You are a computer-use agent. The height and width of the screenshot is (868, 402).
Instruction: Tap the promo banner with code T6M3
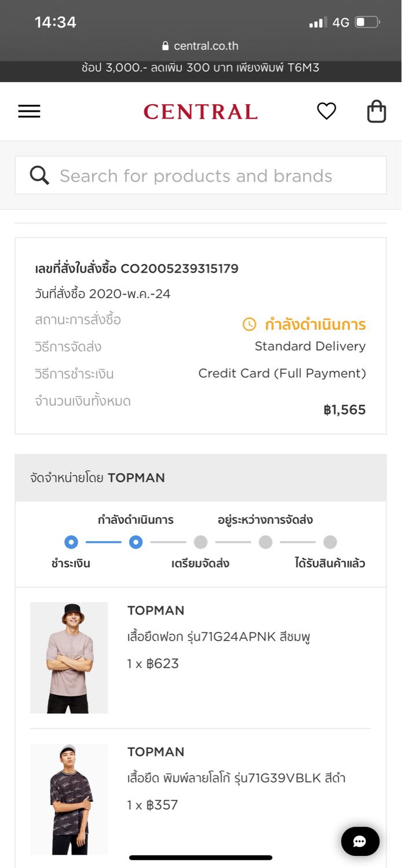pos(200,68)
